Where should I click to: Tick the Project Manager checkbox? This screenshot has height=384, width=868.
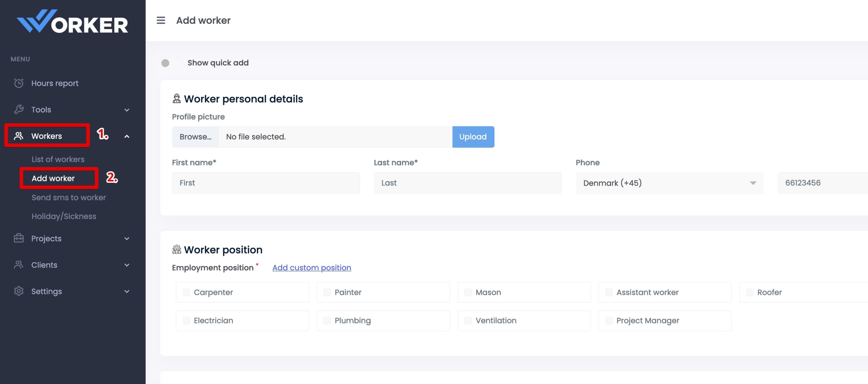click(x=609, y=321)
